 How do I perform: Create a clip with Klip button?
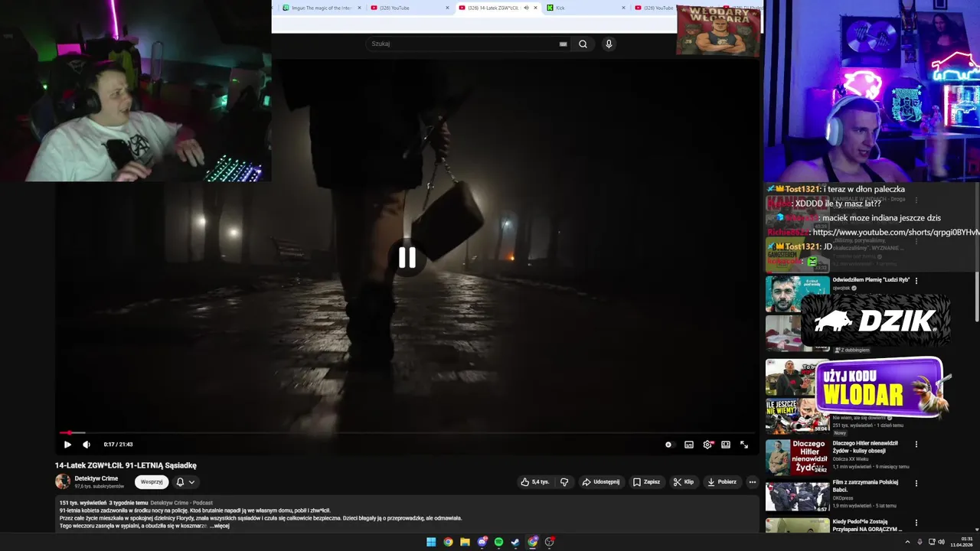683,482
